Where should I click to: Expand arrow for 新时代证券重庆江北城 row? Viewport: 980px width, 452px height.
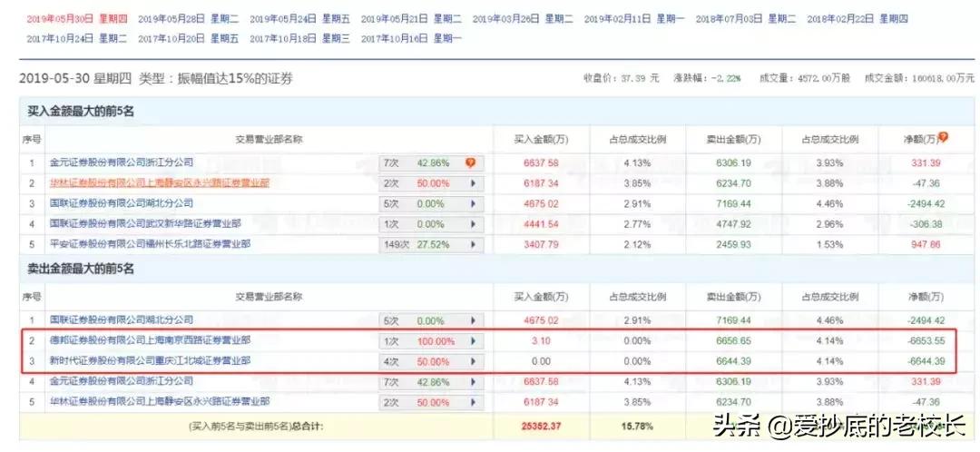pos(473,361)
